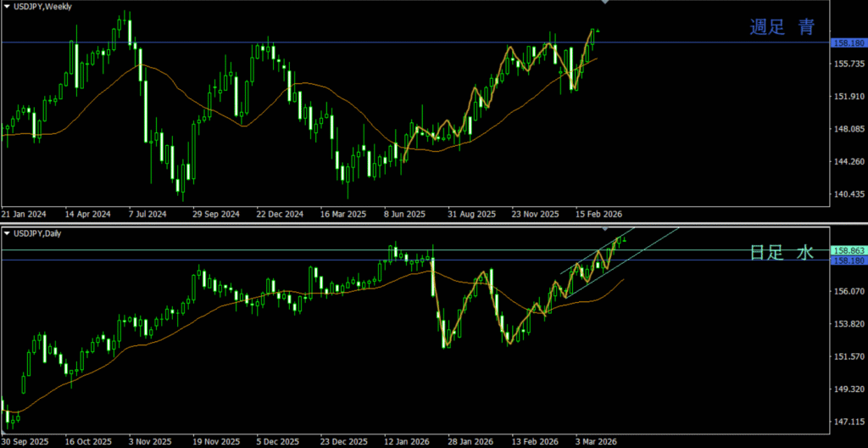Select the small green arrow beside latest weekly candle
The height and width of the screenshot is (448, 868).
click(598, 31)
